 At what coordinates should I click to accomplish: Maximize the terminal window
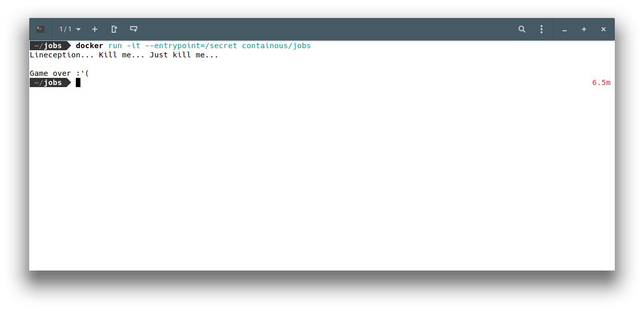(x=584, y=29)
